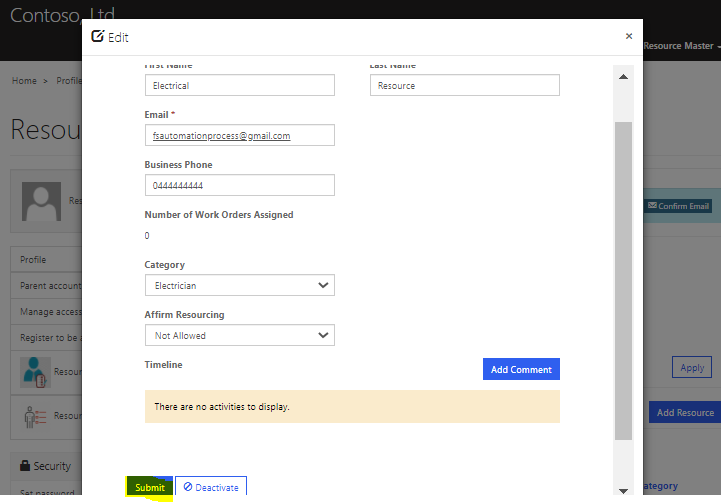Click the Submit button

click(149, 487)
